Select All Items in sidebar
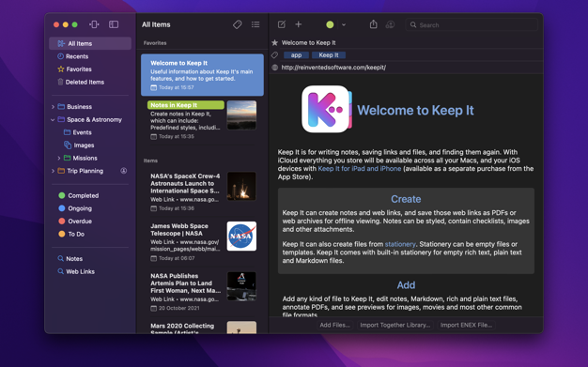The image size is (588, 367). tap(90, 43)
